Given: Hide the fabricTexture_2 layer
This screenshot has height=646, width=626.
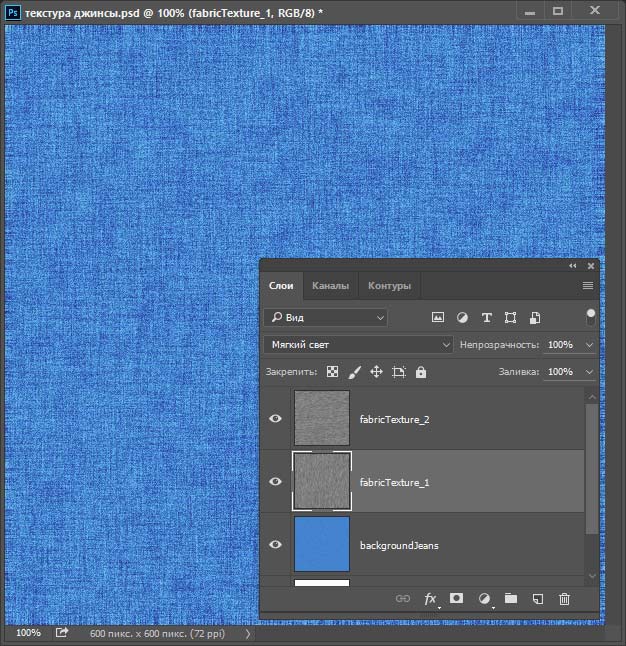Looking at the screenshot, I should click(275, 419).
